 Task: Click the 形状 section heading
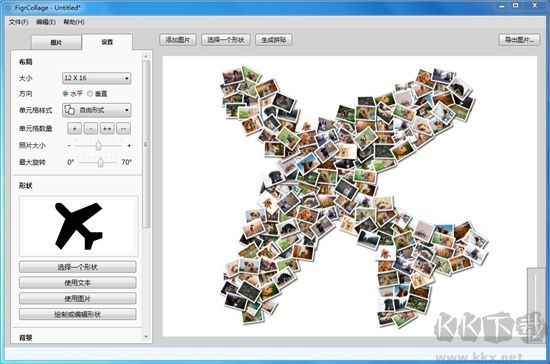pyautogui.click(x=26, y=186)
